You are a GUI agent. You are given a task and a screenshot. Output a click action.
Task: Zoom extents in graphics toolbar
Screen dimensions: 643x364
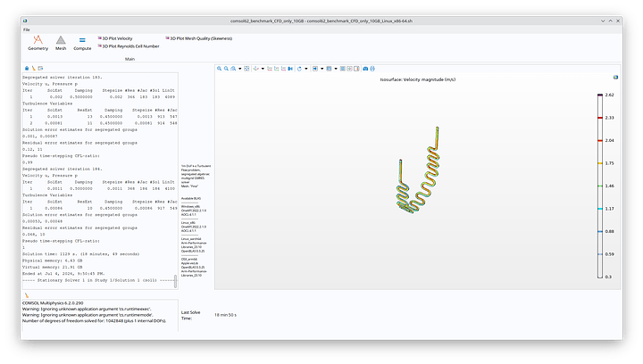pos(246,69)
